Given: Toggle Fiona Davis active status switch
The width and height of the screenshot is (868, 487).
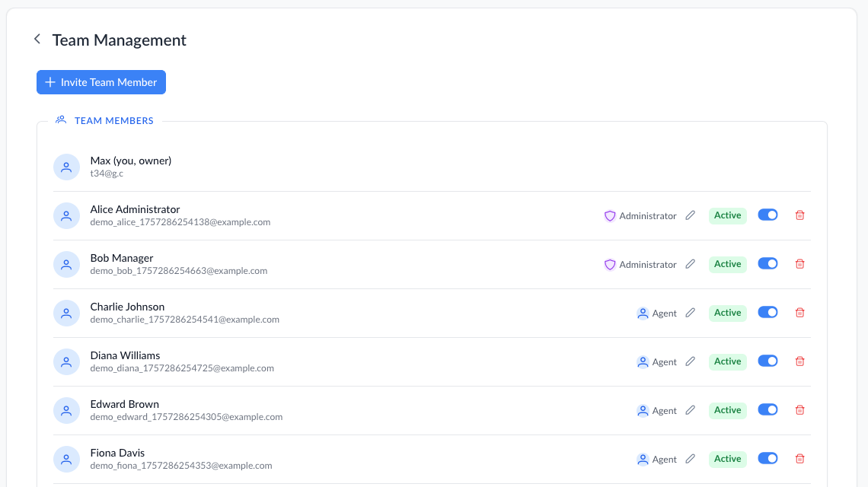Looking at the screenshot, I should coord(767,459).
